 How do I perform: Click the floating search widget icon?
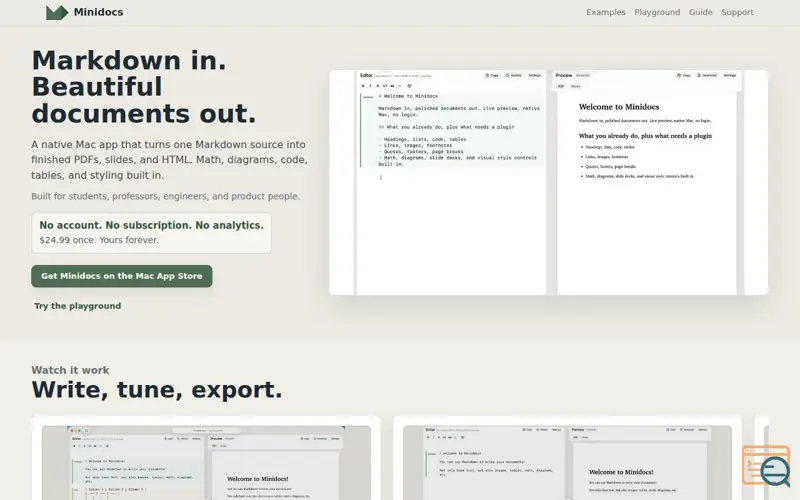(x=766, y=465)
